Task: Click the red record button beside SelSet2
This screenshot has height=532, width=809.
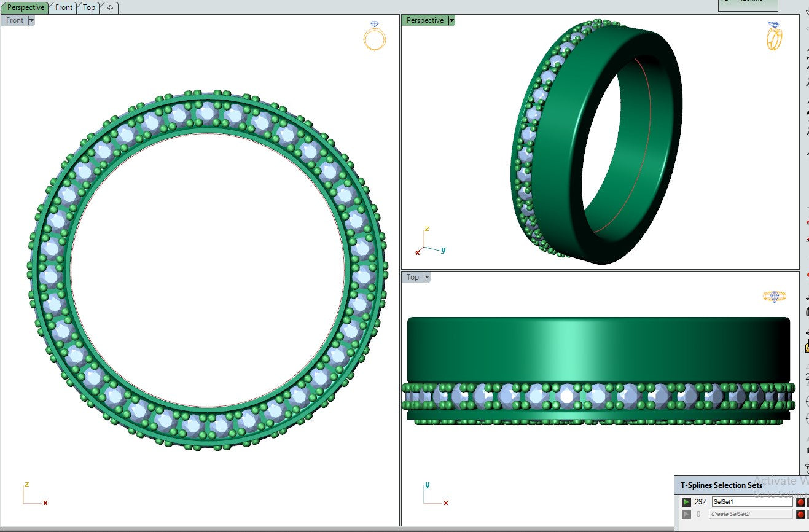Action: [x=800, y=514]
